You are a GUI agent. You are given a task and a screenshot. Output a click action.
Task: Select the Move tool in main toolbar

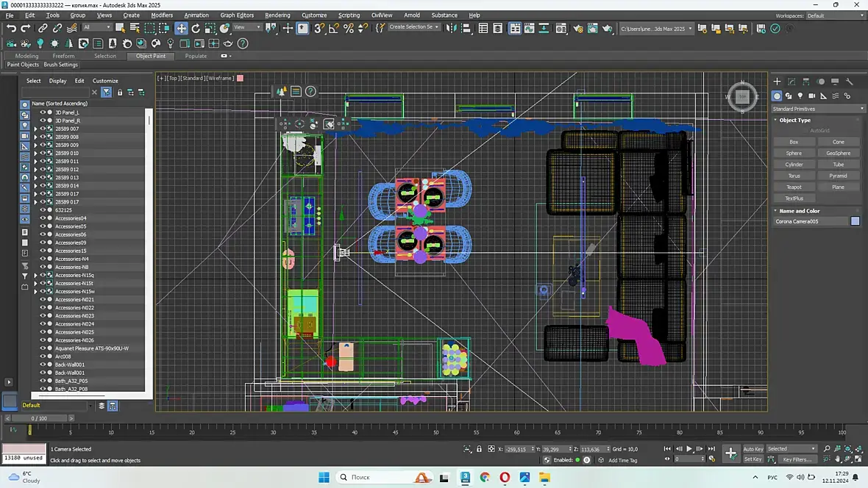tap(181, 28)
